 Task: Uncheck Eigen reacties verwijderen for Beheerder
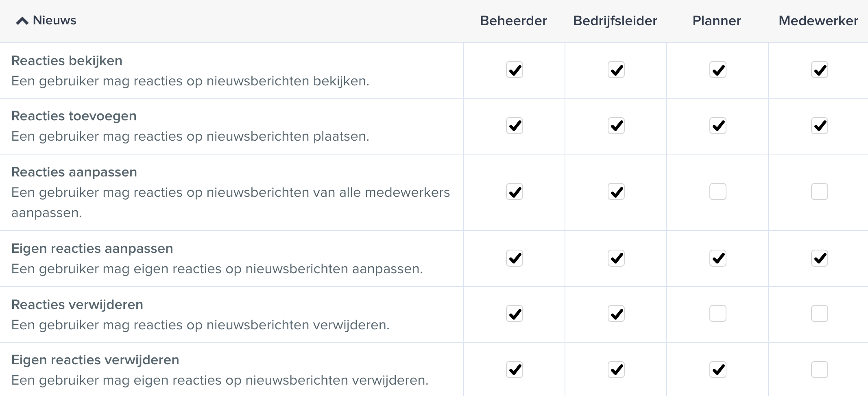click(x=514, y=370)
